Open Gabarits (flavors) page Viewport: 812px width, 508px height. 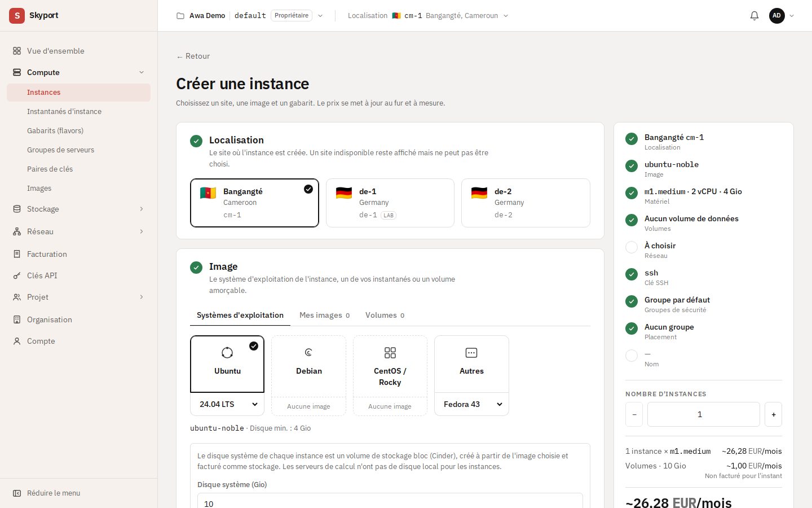[78, 130]
